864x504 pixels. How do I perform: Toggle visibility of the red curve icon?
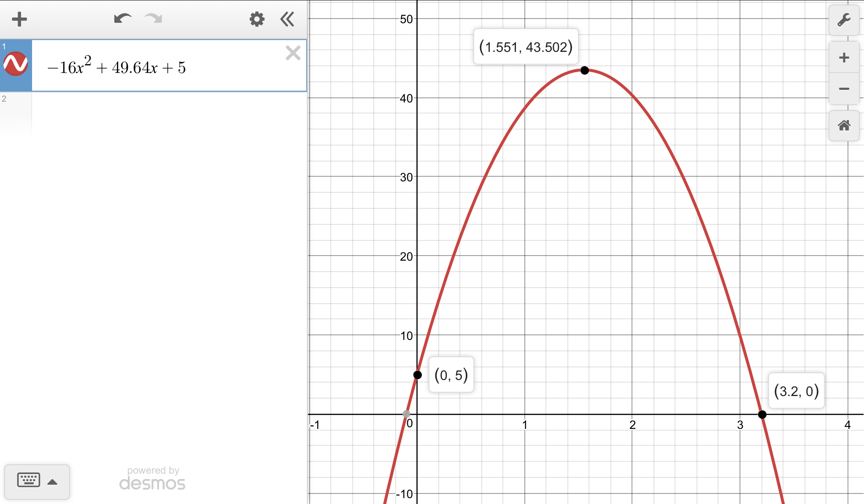(x=16, y=65)
